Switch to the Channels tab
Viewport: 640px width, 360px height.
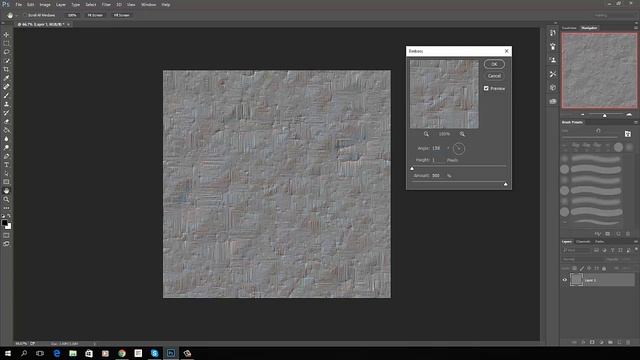[x=583, y=242]
